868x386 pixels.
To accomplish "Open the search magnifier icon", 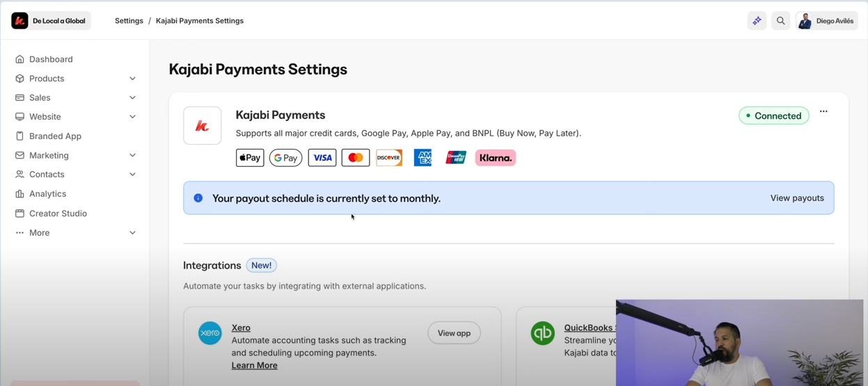I will click(780, 21).
